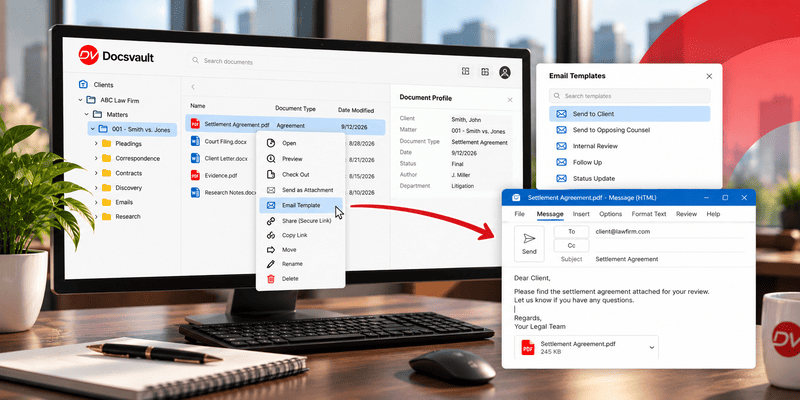This screenshot has height=400, width=800.
Task: Sort by Name column header
Action: tap(197, 106)
